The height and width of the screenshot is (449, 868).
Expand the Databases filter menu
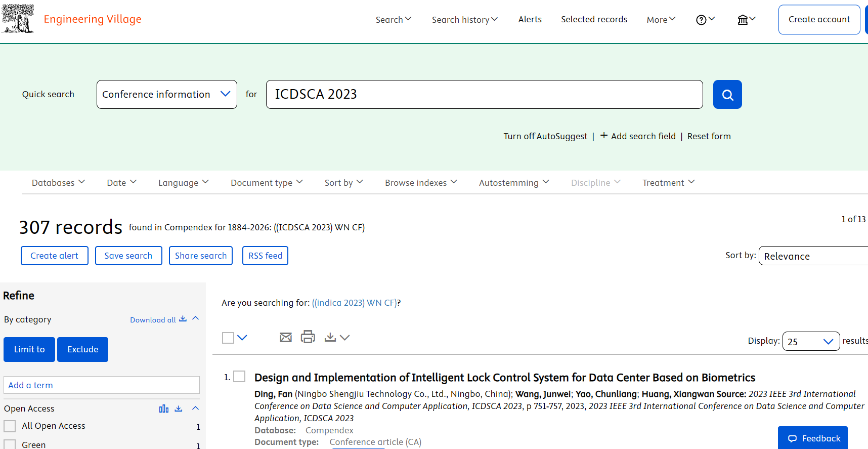[58, 183]
